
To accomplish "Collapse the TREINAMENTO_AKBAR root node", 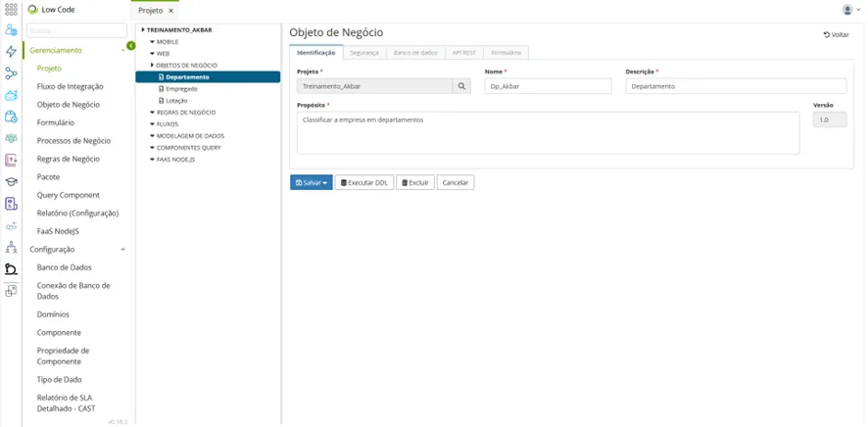I will 143,29.
